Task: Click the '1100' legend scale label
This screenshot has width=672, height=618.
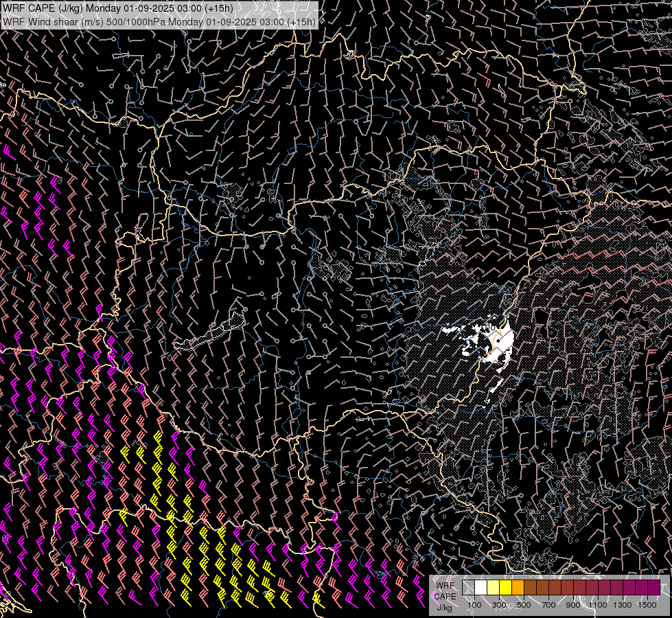Action: 597,605
